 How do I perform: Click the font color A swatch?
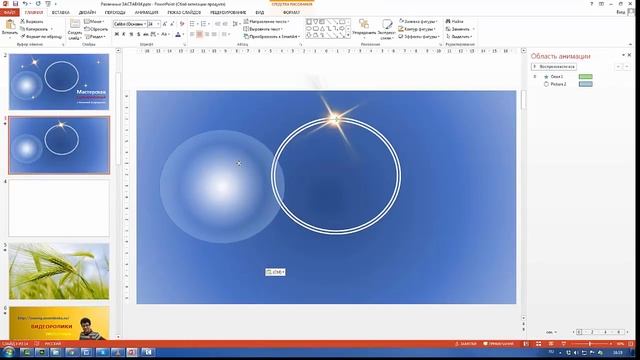click(178, 34)
